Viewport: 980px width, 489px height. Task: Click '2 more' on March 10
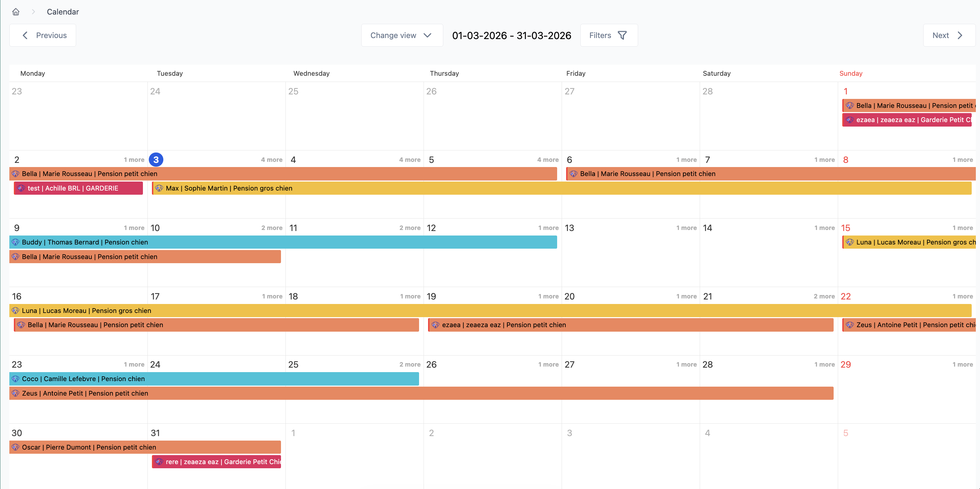click(x=271, y=228)
